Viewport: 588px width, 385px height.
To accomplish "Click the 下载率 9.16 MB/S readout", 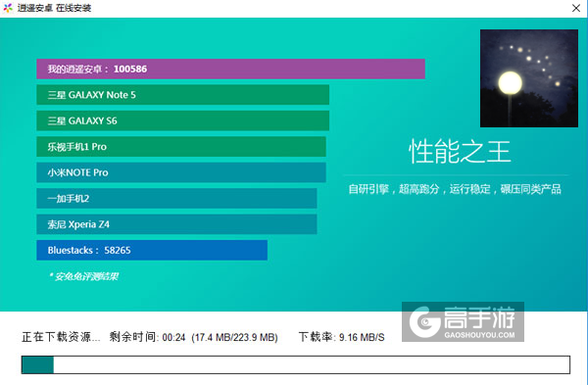I will [x=341, y=337].
